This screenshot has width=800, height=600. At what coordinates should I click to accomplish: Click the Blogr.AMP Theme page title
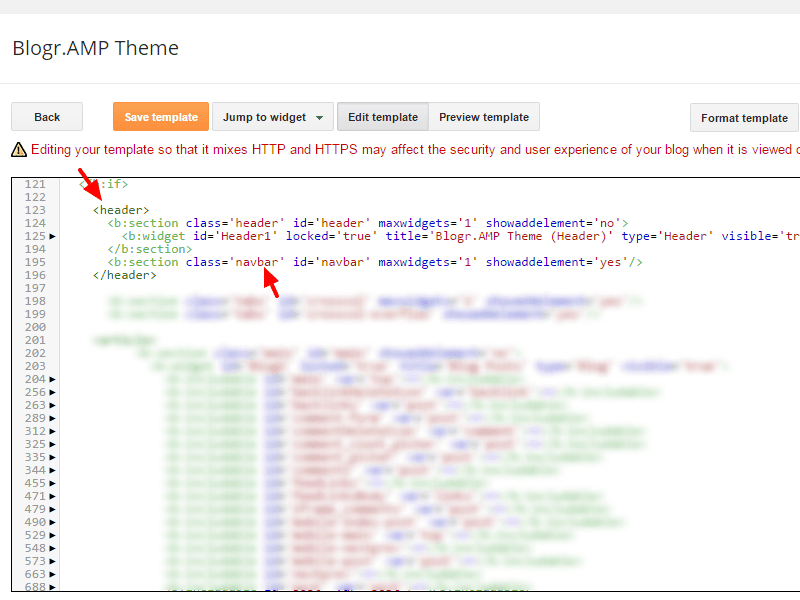(x=95, y=48)
